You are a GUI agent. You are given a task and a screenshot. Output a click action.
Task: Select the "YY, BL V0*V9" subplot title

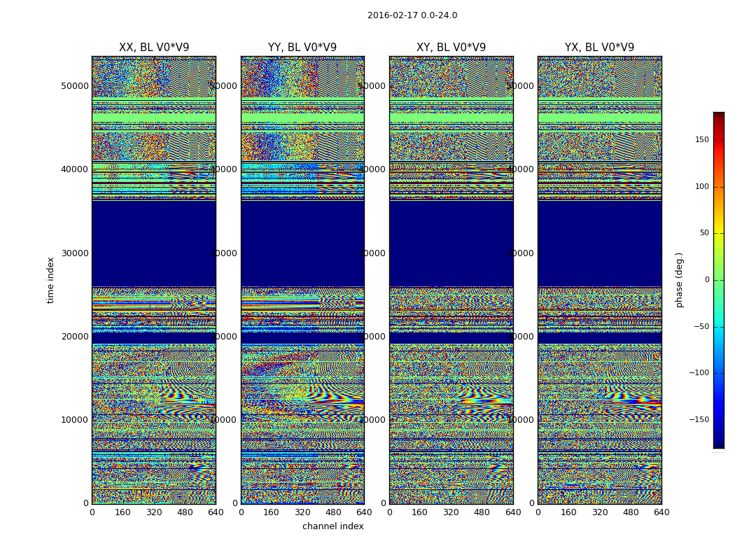click(302, 48)
